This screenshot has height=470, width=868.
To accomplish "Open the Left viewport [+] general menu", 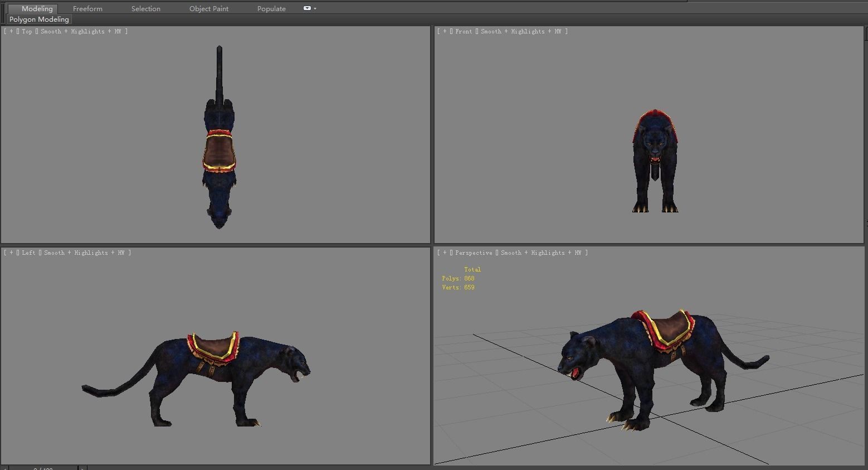I will coord(11,253).
